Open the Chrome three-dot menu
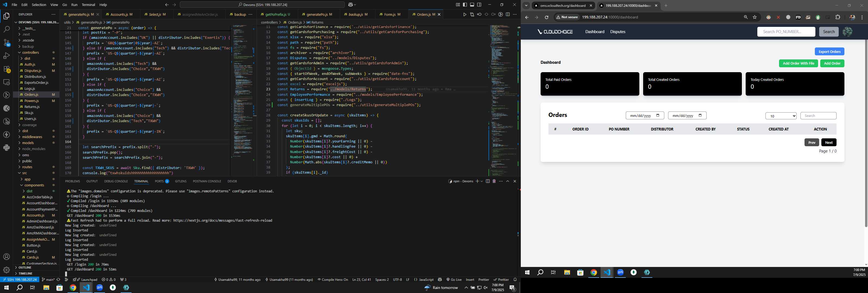The height and width of the screenshot is (293, 868). [862, 17]
